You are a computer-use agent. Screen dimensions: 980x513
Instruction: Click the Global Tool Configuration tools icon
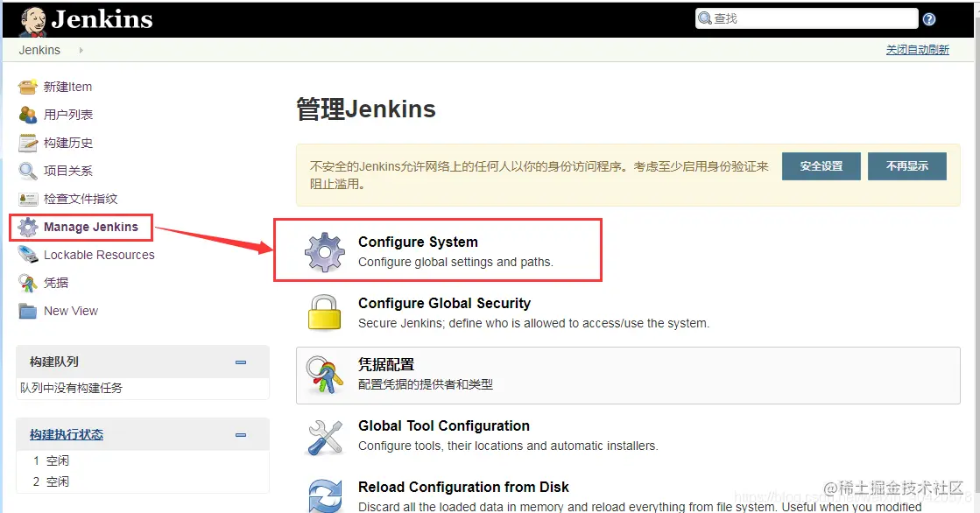pyautogui.click(x=325, y=437)
